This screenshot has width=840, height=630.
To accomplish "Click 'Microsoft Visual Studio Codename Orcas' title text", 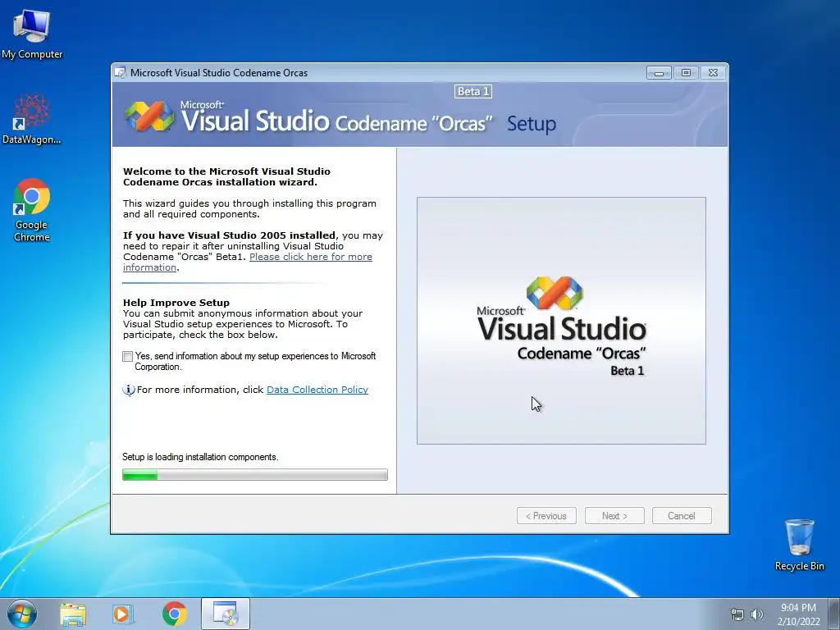I will pyautogui.click(x=219, y=73).
